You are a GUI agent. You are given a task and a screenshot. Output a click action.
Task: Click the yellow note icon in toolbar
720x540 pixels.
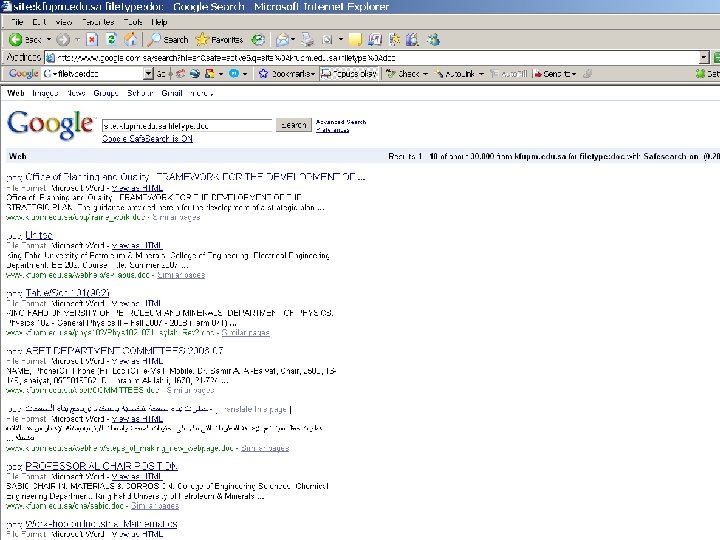(355, 40)
